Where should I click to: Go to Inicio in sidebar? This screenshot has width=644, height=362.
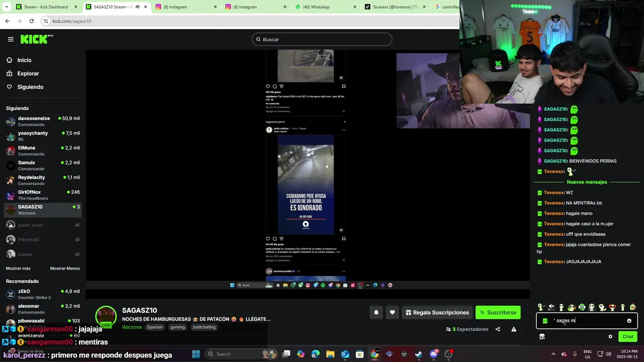(x=24, y=60)
